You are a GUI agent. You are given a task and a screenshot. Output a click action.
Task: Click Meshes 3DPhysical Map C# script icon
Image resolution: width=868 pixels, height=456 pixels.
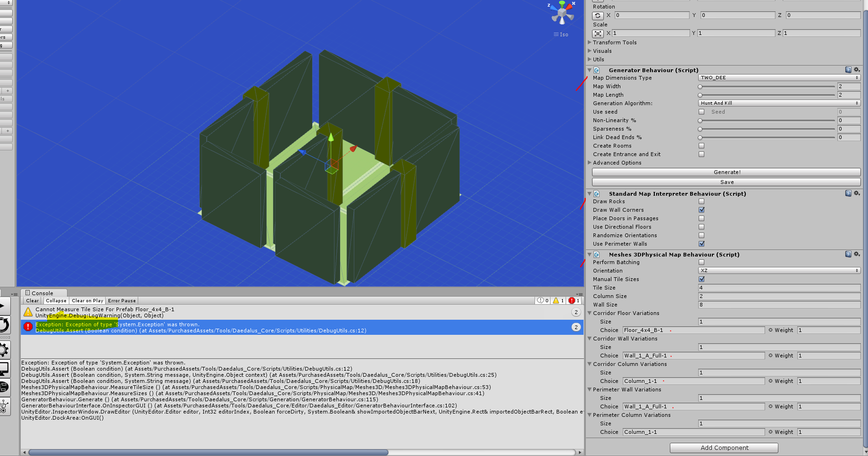597,255
